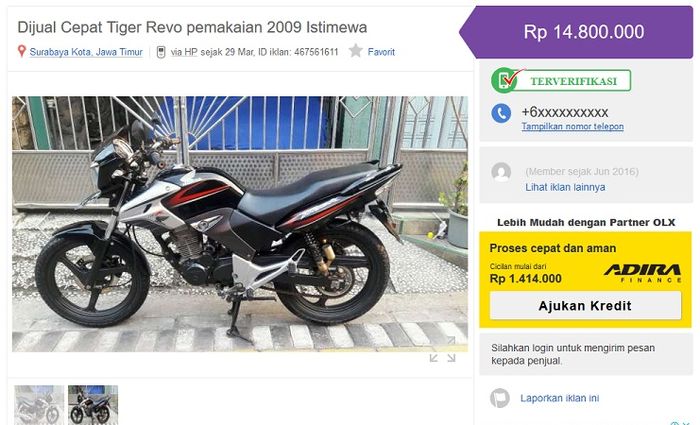The height and width of the screenshot is (425, 700).
Task: Mark ad as favorite with star icon
Action: pos(355,51)
